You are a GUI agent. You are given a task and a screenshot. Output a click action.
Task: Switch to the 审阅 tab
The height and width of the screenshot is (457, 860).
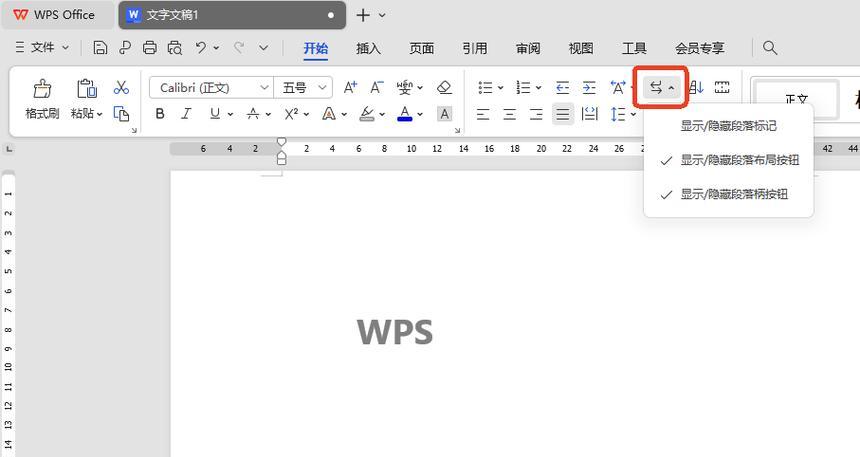528,48
